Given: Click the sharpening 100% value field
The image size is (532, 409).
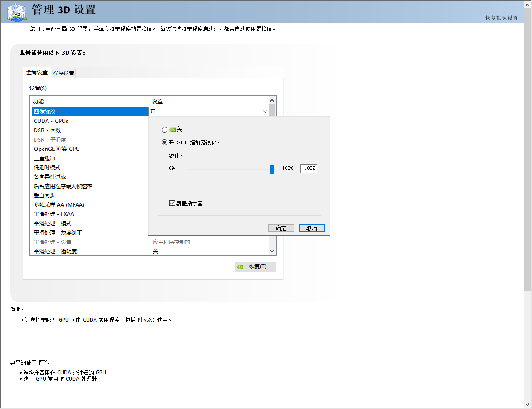Looking at the screenshot, I should click(x=309, y=169).
